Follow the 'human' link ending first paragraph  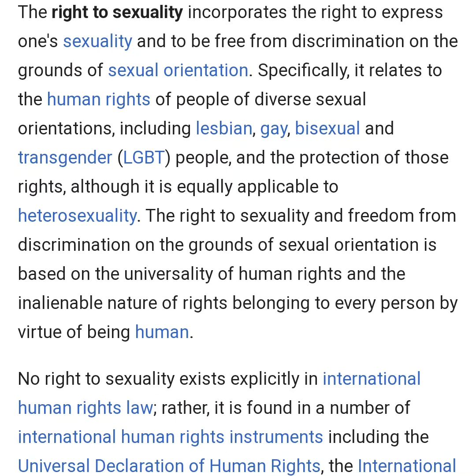coord(162,332)
